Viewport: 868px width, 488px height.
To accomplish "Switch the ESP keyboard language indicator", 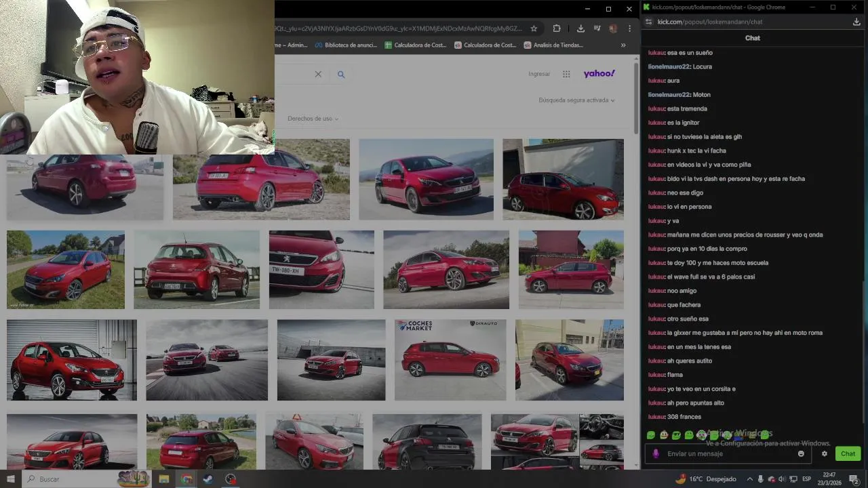I will [807, 479].
